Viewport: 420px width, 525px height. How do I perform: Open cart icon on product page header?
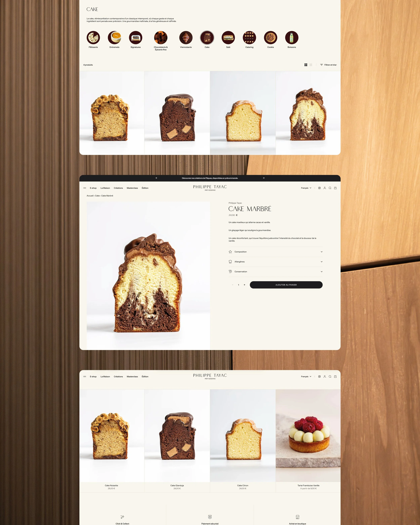point(335,188)
